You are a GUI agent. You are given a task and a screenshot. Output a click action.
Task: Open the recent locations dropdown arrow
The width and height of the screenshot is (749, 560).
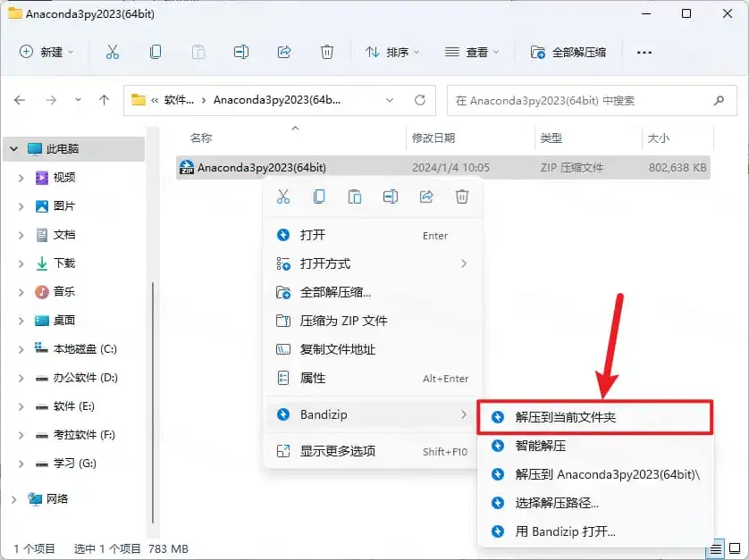point(78,100)
